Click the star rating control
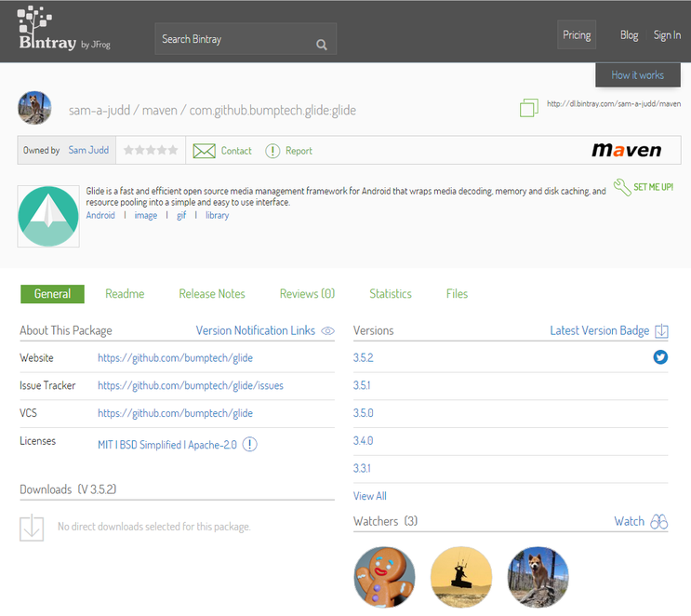This screenshot has height=616, width=691. click(x=151, y=151)
